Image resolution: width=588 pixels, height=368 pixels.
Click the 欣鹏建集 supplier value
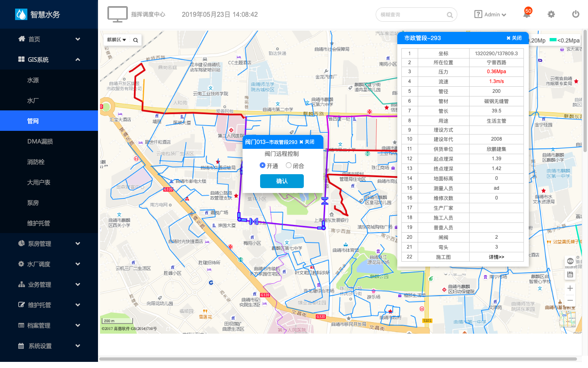pyautogui.click(x=497, y=149)
